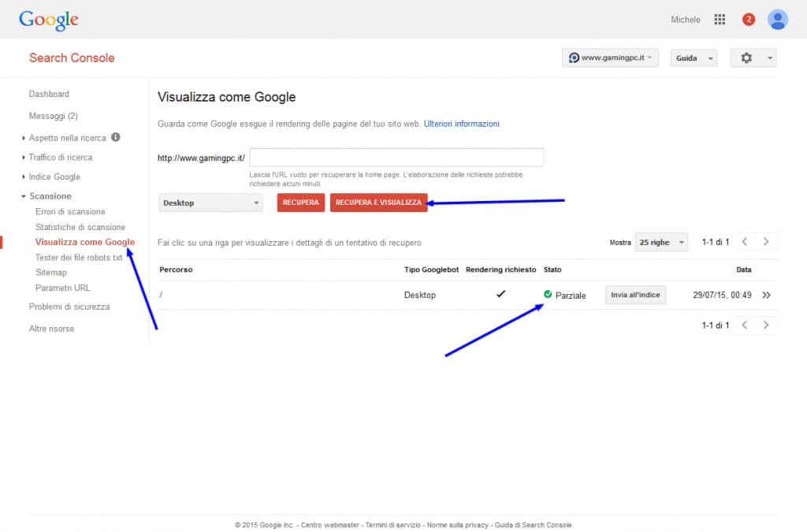Open the www.gamingpc.it property selector
The width and height of the screenshot is (807, 532).
[610, 58]
